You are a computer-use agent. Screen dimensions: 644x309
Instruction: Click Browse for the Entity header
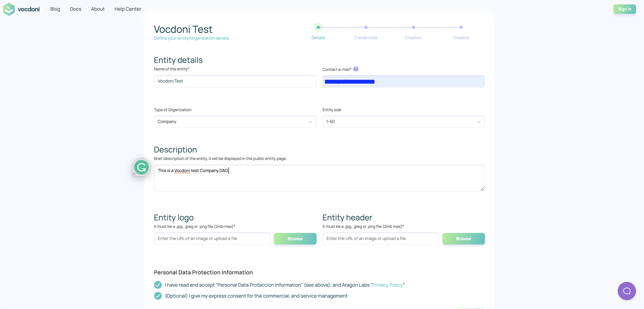coord(463,239)
